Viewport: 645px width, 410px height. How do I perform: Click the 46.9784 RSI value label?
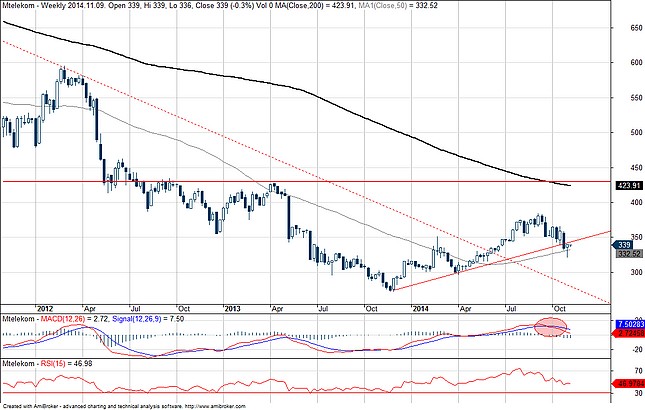[x=629, y=384]
